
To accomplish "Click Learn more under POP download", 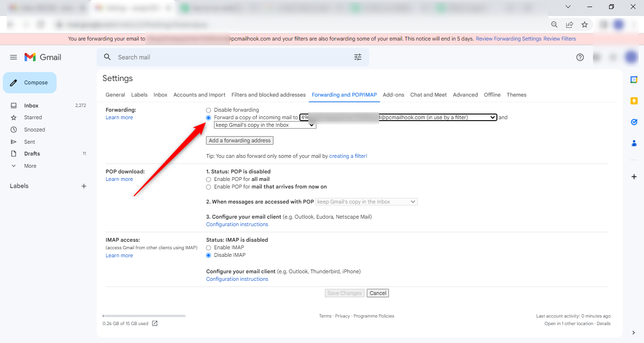I will [119, 179].
